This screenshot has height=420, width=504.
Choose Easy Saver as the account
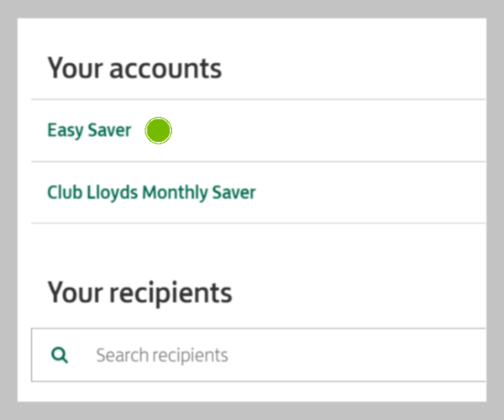(x=89, y=130)
